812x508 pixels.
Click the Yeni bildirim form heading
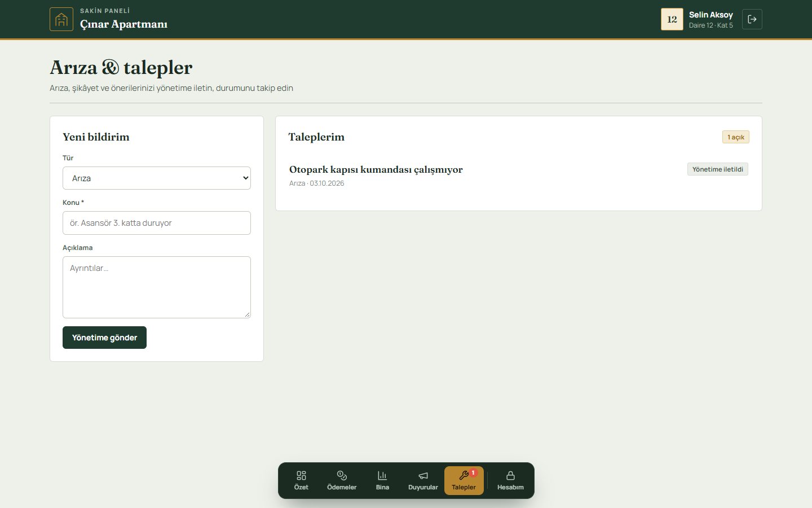tap(96, 137)
